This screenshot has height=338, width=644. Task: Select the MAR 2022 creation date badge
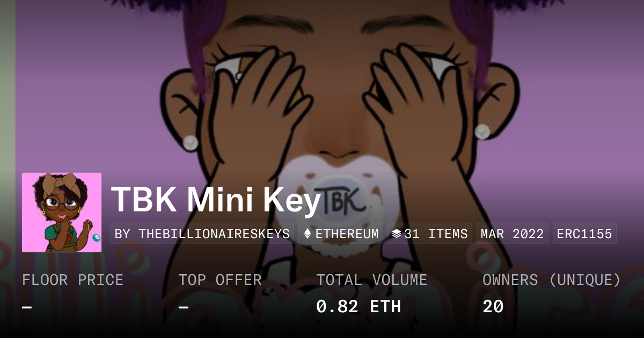tap(513, 234)
